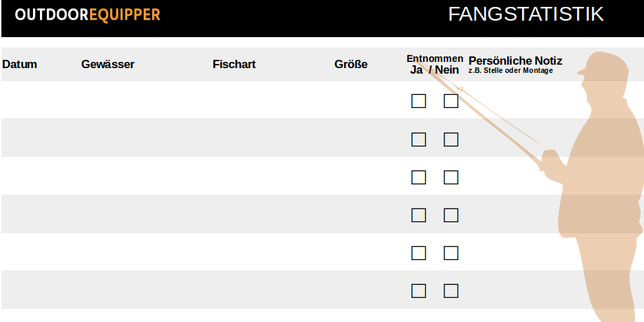The image size is (644, 322).
Task: Click the Größe column header
Action: [351, 65]
